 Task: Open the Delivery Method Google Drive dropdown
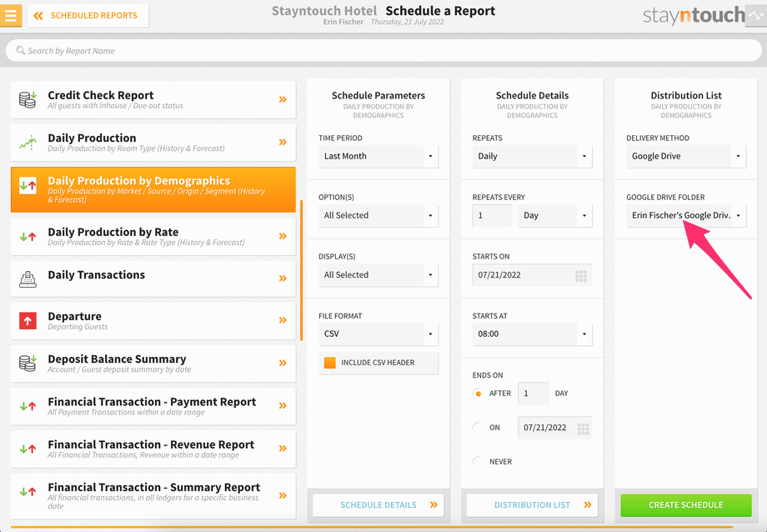(x=686, y=156)
